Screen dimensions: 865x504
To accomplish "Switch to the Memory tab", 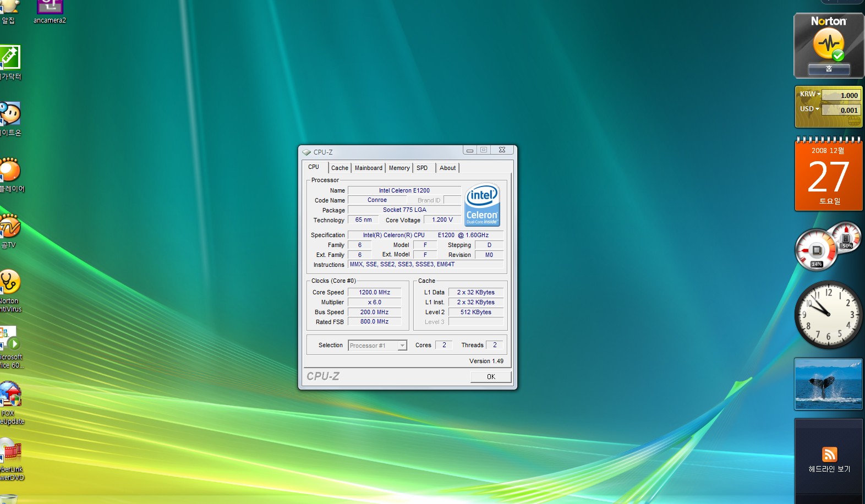I will tap(399, 168).
